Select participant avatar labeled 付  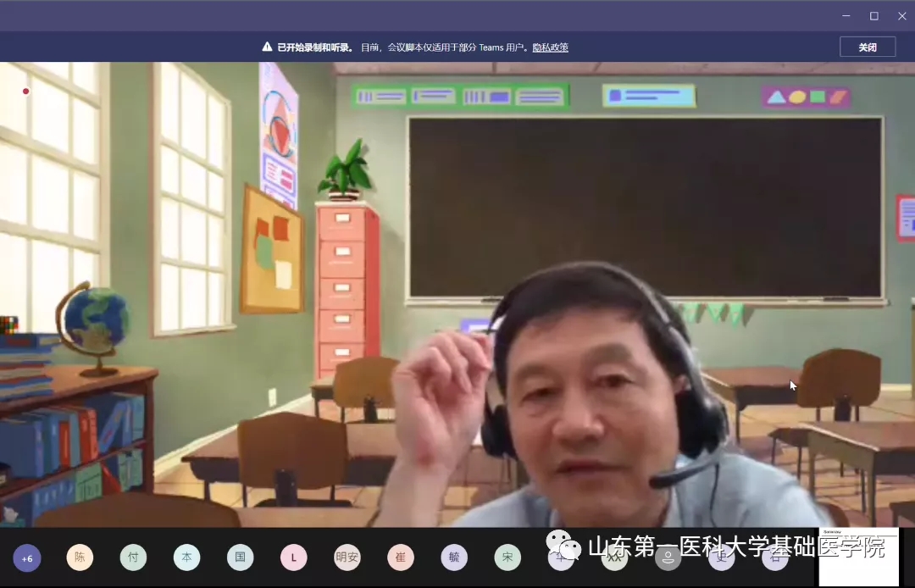click(133, 557)
